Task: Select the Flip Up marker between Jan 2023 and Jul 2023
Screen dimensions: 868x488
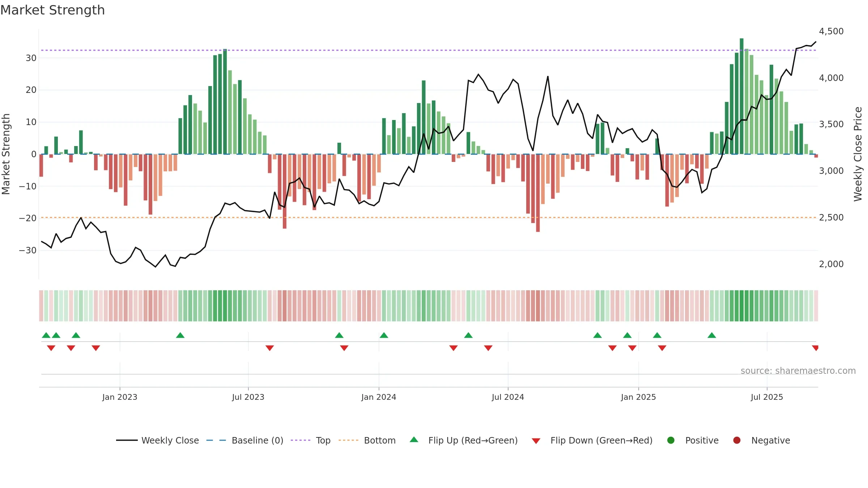Action: pos(180,335)
